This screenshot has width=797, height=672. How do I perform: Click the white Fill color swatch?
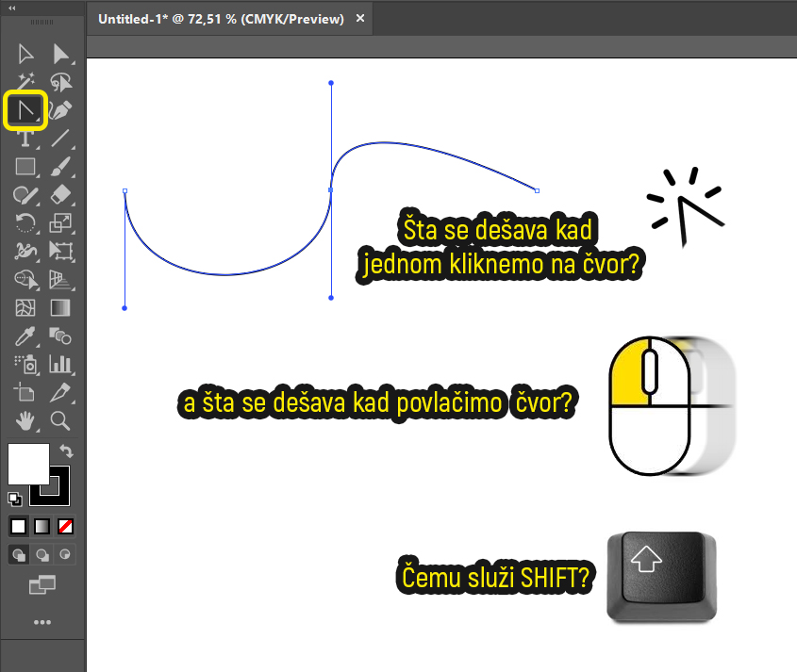pyautogui.click(x=28, y=464)
